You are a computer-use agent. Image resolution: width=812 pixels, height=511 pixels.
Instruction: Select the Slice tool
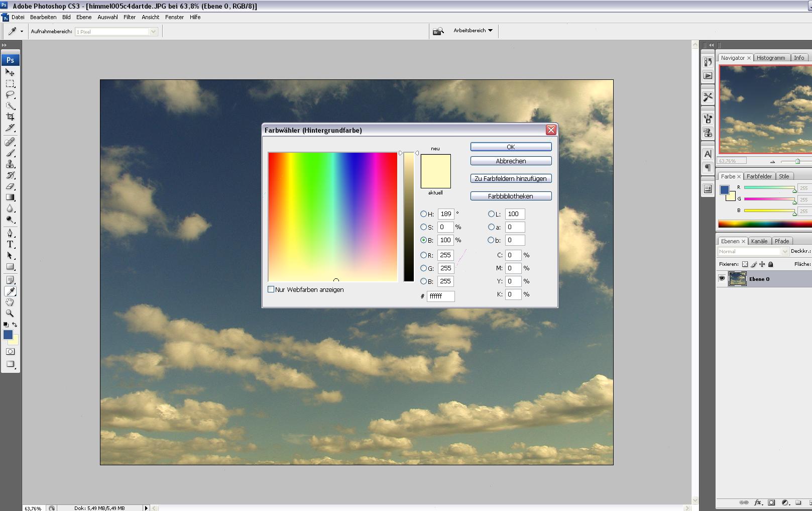coord(10,128)
